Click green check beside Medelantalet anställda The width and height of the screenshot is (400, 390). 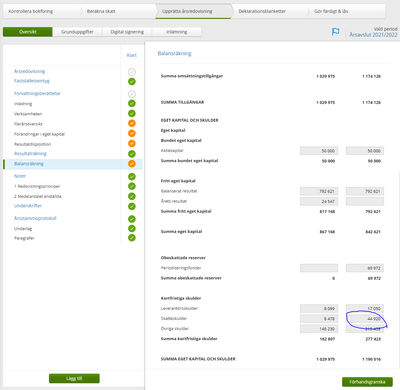point(132,196)
